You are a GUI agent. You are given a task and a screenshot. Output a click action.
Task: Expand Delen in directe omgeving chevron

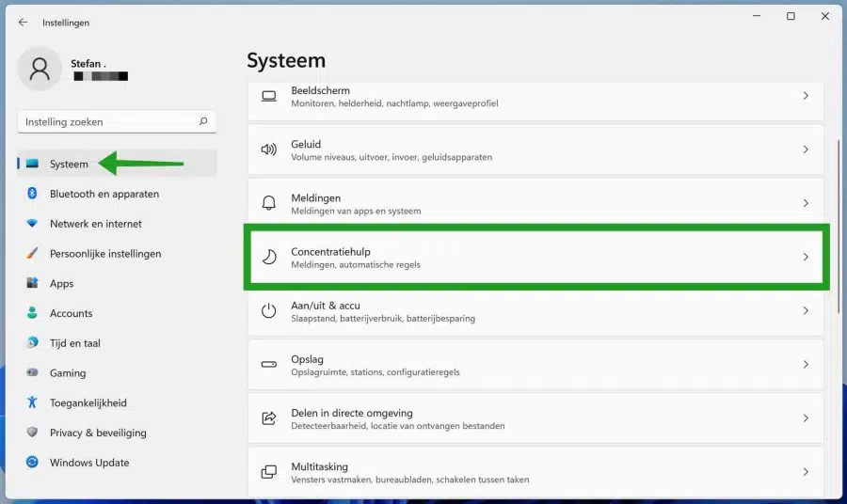coord(806,418)
